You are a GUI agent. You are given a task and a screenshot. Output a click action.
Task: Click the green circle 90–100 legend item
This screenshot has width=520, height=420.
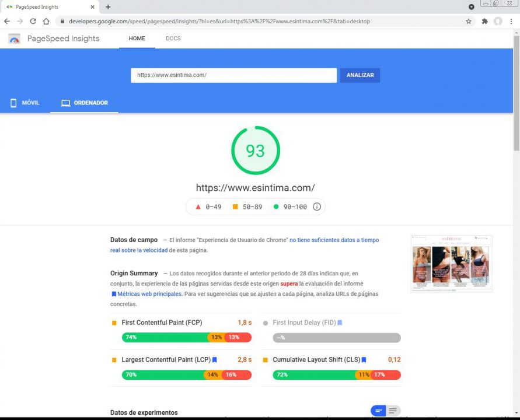(290, 206)
